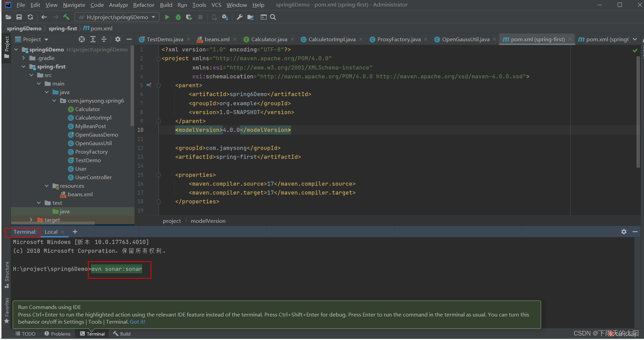
Task: Open the VCS menu
Action: coord(216,5)
